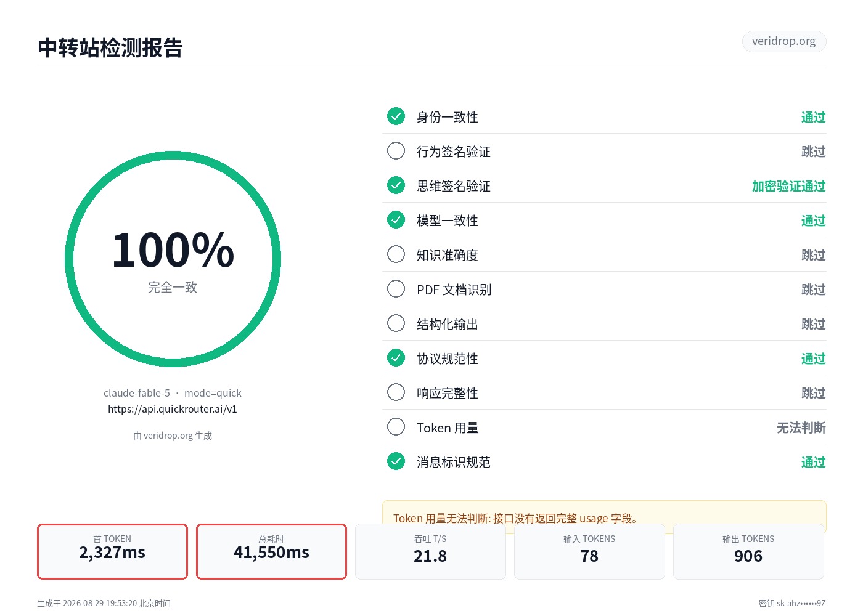Viewport: 863px width, 616px height.
Task: Click the 加密验证通过 status label
Action: point(789,186)
